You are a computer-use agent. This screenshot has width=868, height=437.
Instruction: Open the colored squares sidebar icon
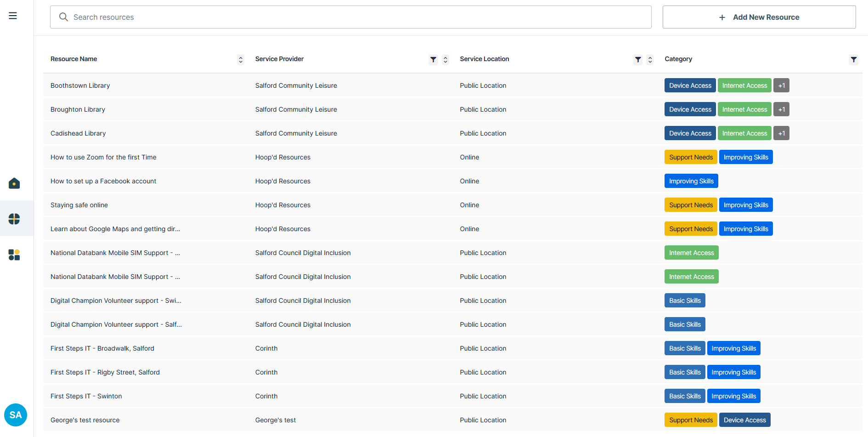click(14, 255)
